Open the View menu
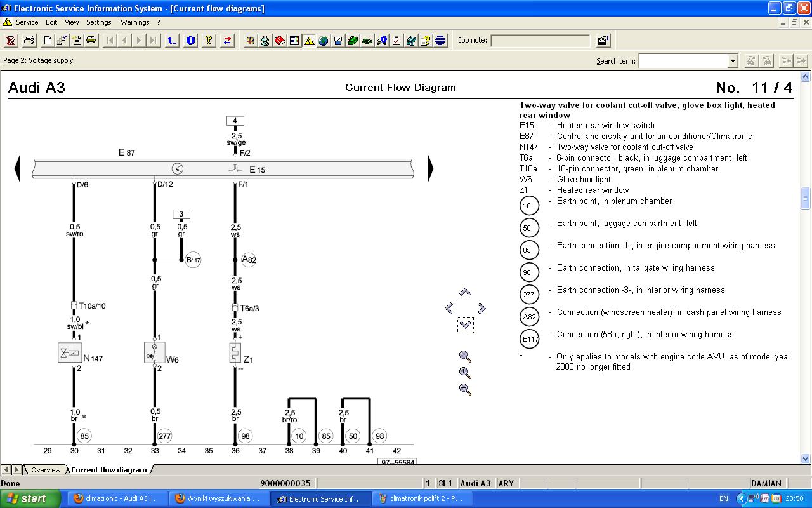 pyautogui.click(x=72, y=22)
